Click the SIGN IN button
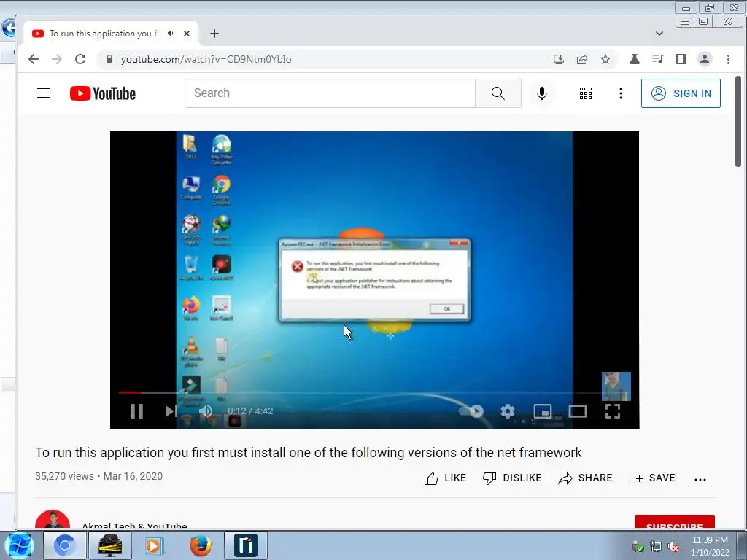Screen dimensions: 747x560 pyautogui.click(x=681, y=93)
